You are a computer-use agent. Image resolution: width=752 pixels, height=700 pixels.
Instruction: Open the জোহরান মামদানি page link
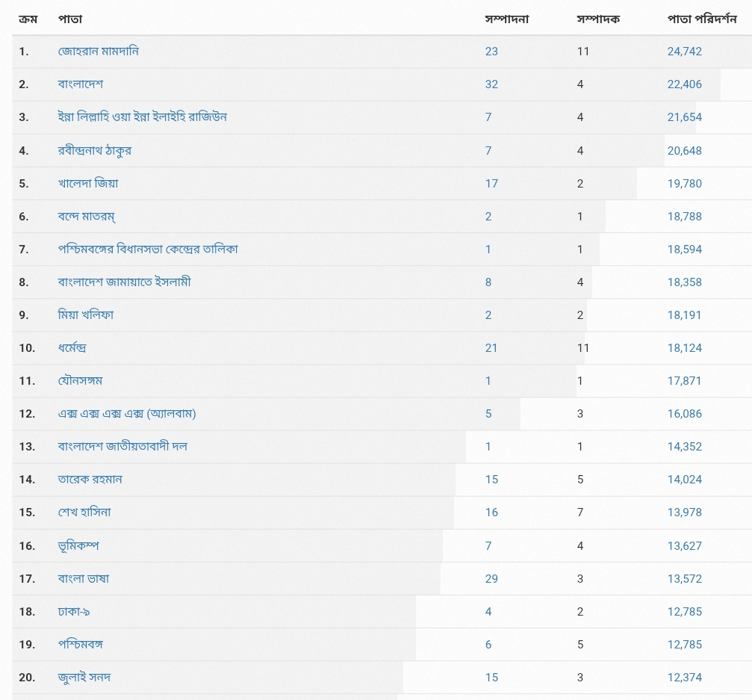tap(98, 52)
